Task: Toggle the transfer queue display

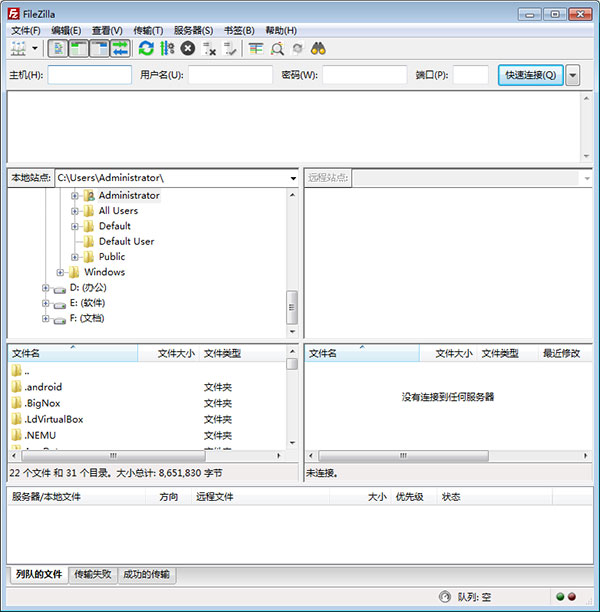Action: click(x=120, y=48)
